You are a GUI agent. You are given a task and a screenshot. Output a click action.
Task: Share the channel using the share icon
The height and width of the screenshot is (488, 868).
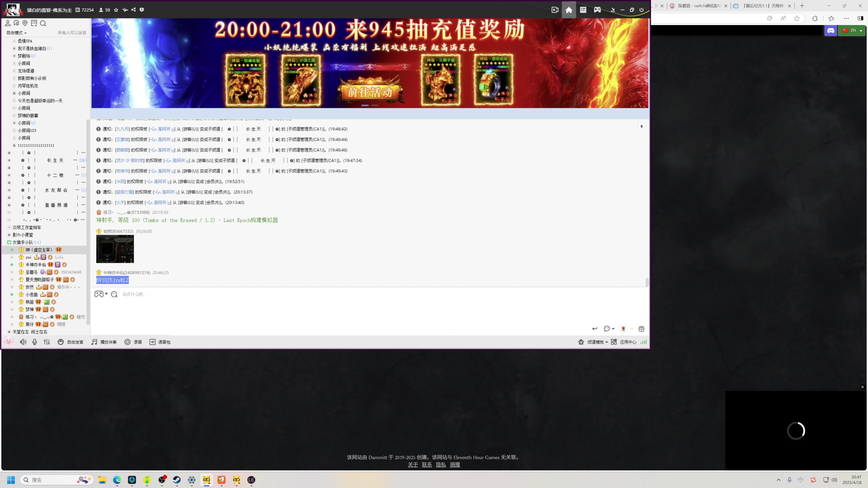tap(134, 10)
